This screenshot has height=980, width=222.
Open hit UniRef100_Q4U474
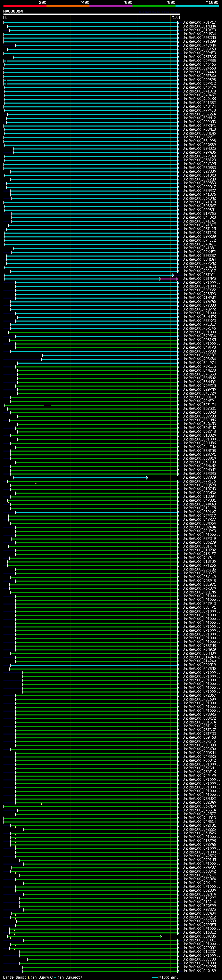coord(199,106)
